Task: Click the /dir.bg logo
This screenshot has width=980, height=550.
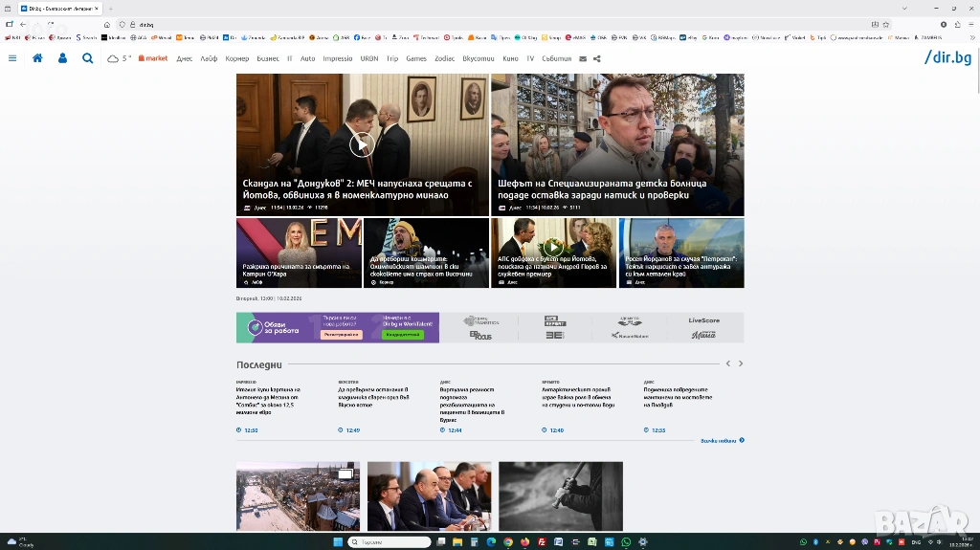Action: coord(947,58)
